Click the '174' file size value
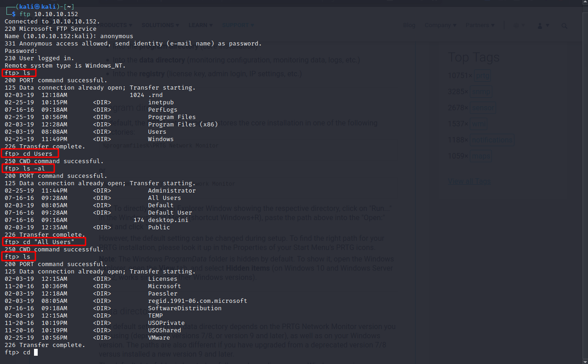588x364 pixels. click(x=139, y=220)
